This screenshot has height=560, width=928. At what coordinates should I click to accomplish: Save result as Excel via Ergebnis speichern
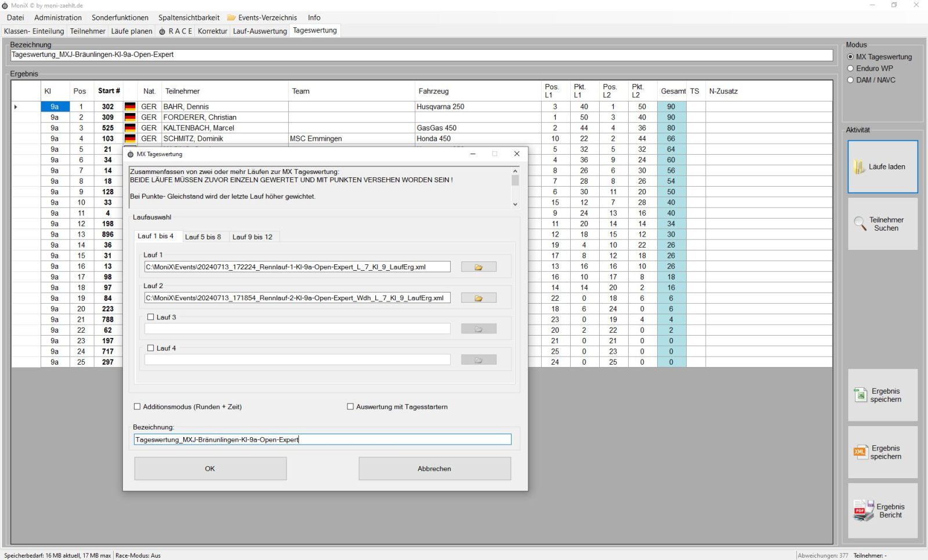883,395
